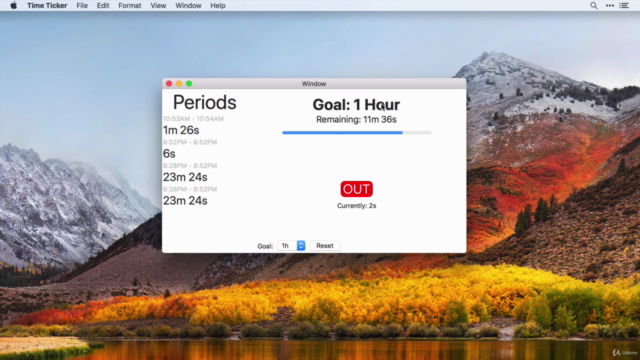Click the Window title bar text
The image size is (640, 360).
click(x=314, y=84)
